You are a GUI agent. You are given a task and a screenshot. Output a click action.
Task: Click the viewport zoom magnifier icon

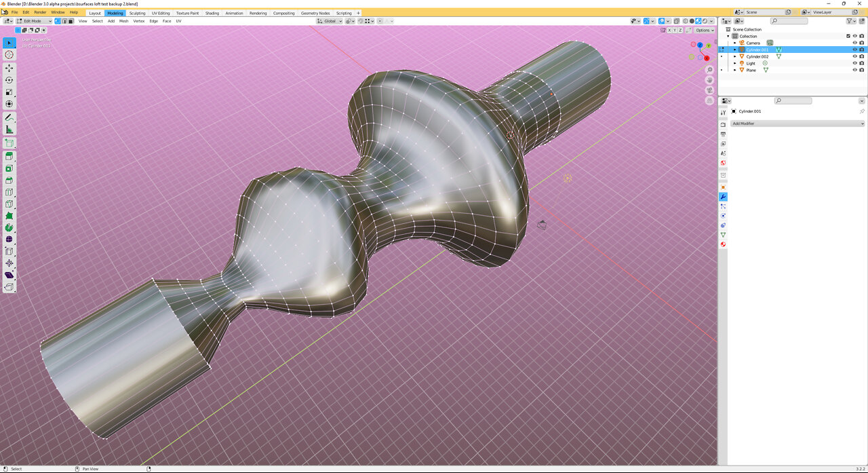[709, 70]
